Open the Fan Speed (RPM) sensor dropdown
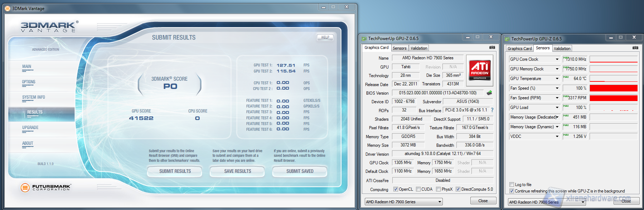 557,98
